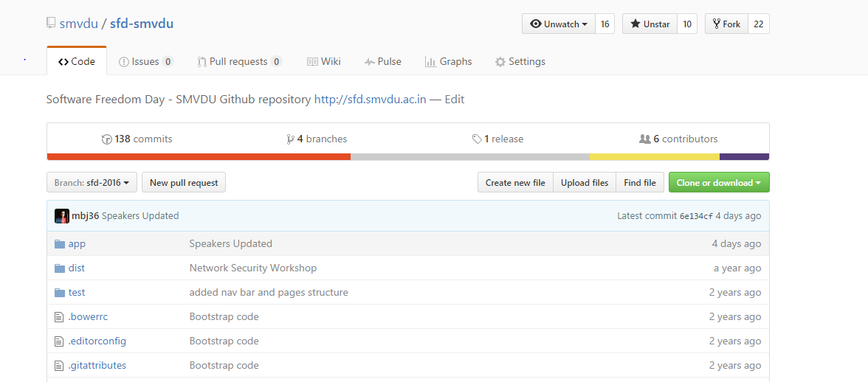Viewport: 868px width, 382px height.
Task: Unstar the repository
Action: coord(650,24)
